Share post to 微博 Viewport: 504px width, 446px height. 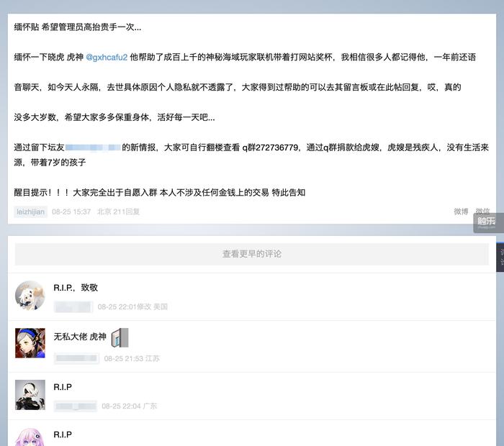point(461,211)
